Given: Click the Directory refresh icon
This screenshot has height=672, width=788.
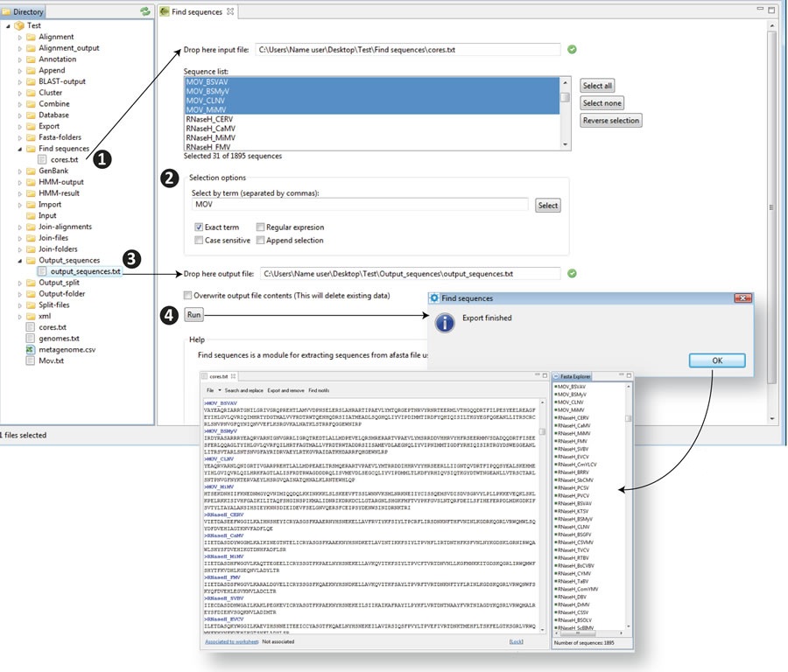Looking at the screenshot, I should (x=144, y=11).
